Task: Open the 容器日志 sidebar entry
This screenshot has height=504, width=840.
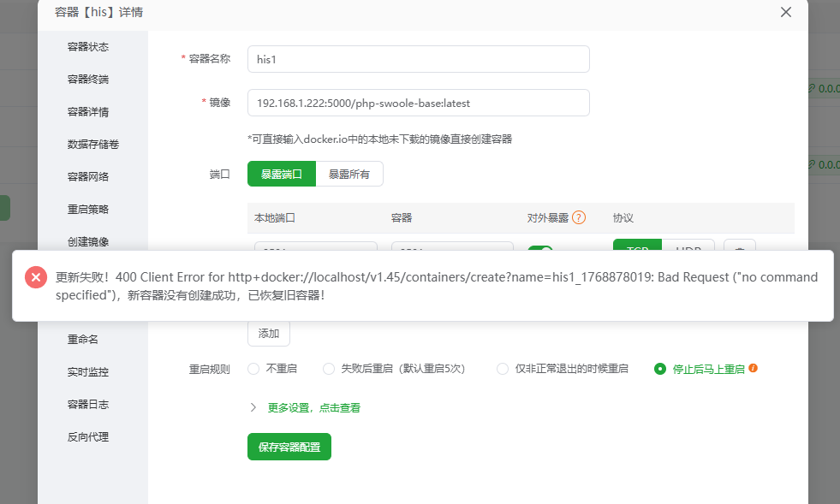Action: (90, 403)
